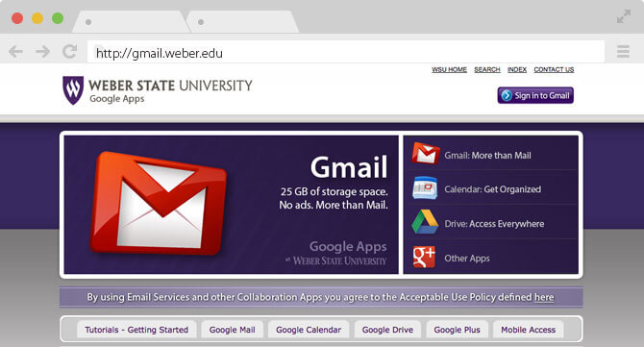Select Other Apps entry
The image size is (644, 347).
coord(467,259)
